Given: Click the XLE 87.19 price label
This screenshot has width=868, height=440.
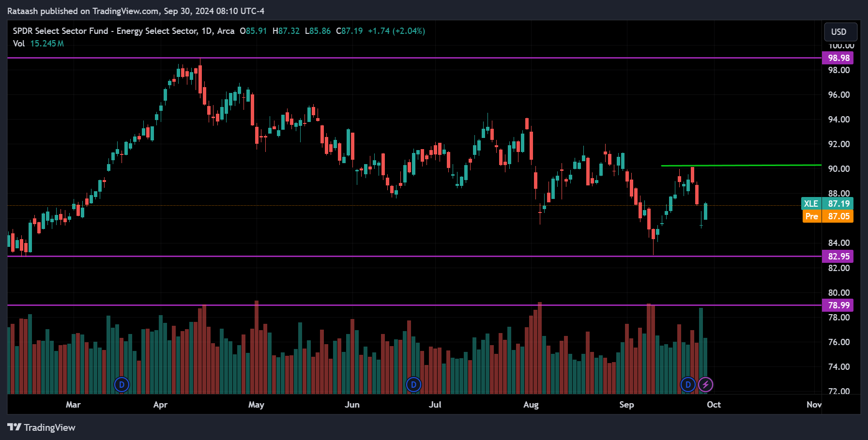Looking at the screenshot, I should [x=827, y=204].
